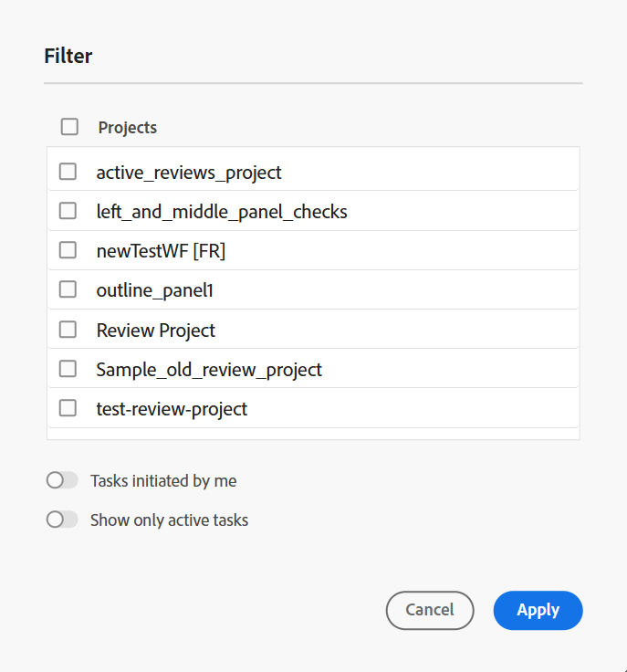This screenshot has width=627, height=672.
Task: Enable the outline_panel1 checkbox
Action: point(68,289)
